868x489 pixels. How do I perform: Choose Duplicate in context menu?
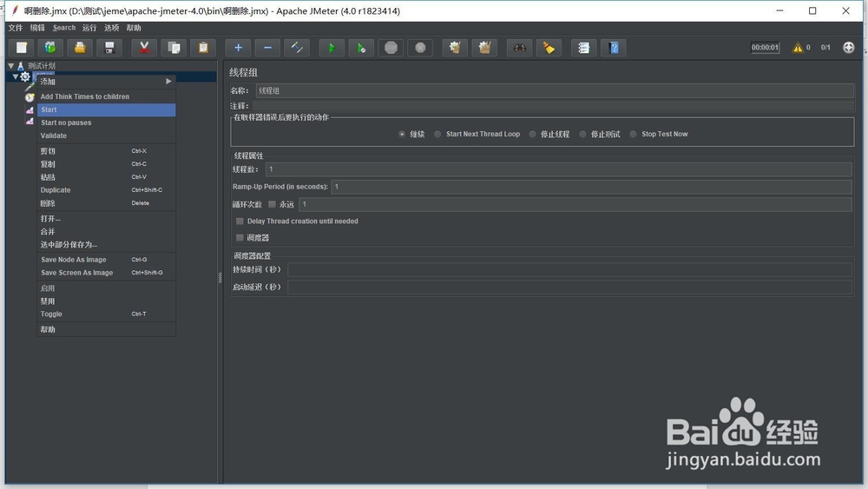106,190
